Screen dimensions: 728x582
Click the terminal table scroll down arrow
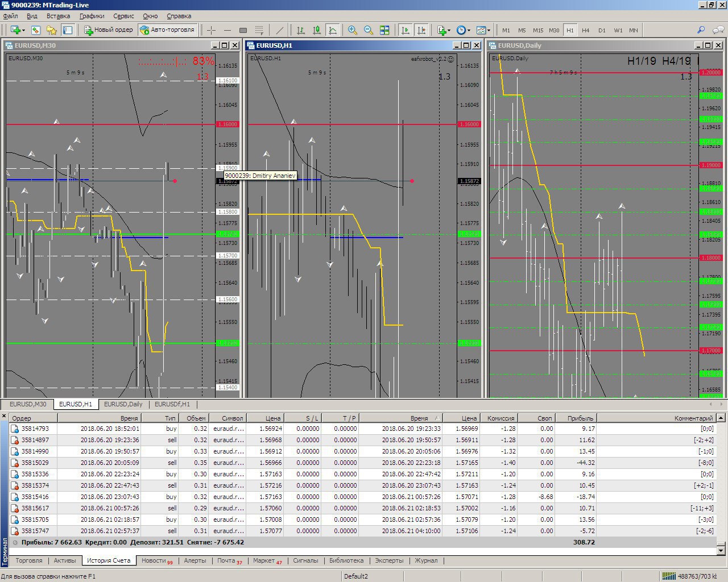[x=721, y=550]
